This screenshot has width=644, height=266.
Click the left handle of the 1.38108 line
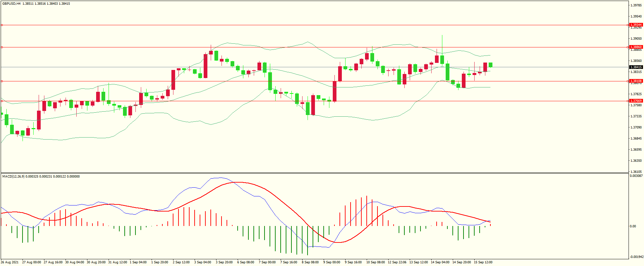pyautogui.click(x=2, y=81)
